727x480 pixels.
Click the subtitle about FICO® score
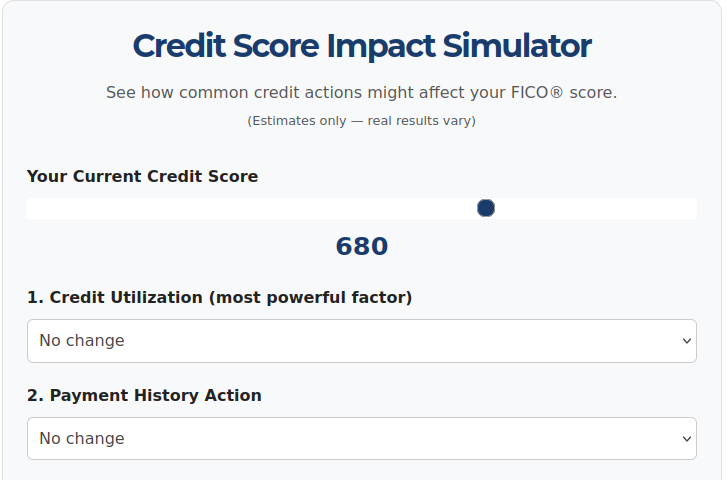point(361,93)
